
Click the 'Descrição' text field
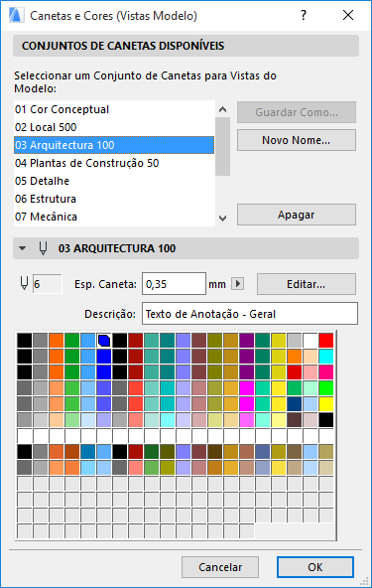pyautogui.click(x=250, y=314)
